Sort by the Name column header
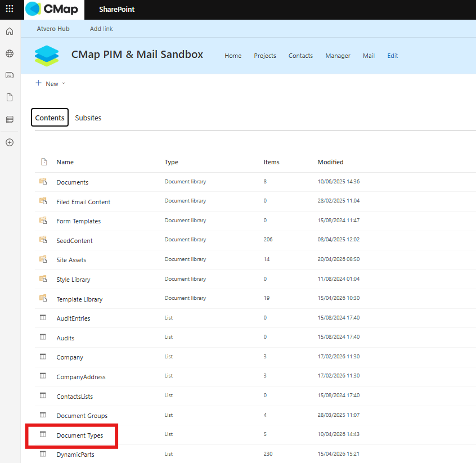This screenshot has width=476, height=463. click(x=65, y=162)
